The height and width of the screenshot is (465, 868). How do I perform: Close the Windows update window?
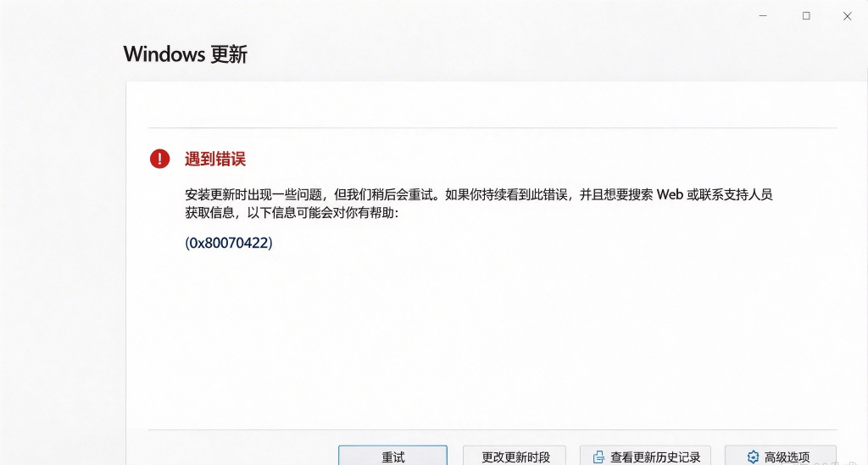(x=847, y=16)
